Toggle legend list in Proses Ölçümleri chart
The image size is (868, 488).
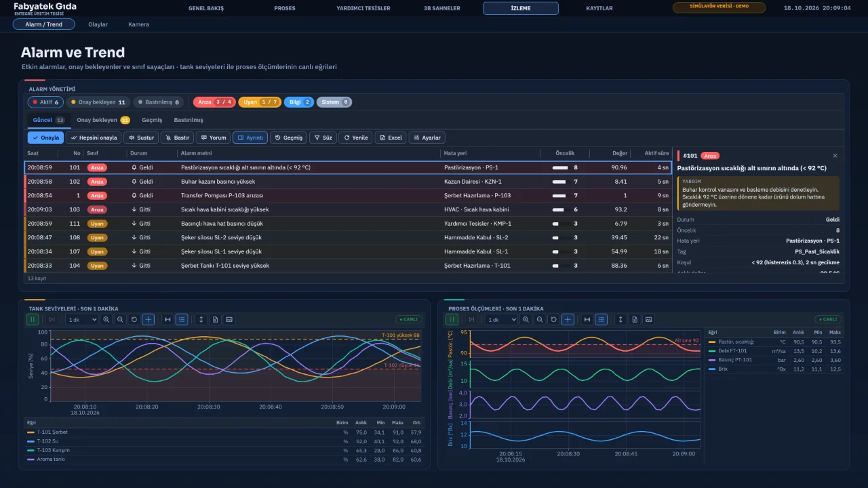point(601,319)
